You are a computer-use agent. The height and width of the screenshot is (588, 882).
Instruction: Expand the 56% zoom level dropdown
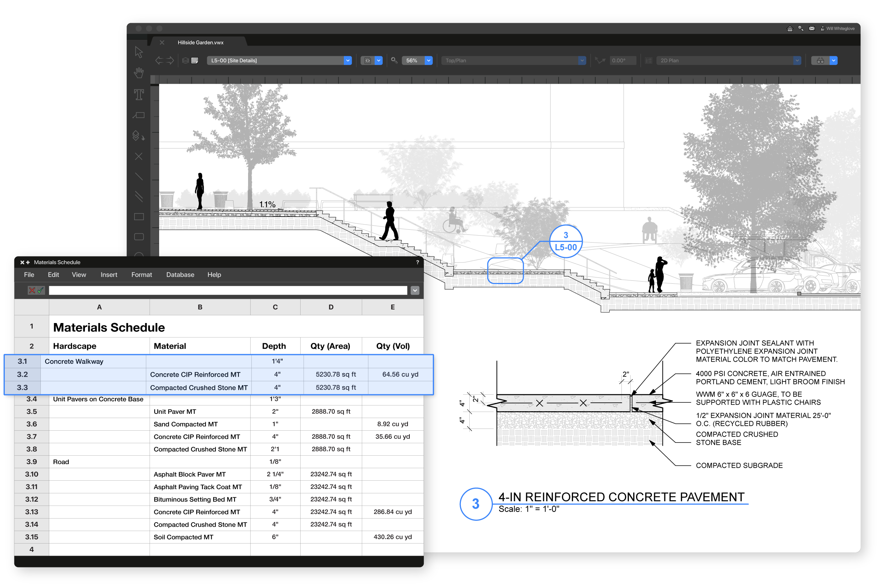428,60
